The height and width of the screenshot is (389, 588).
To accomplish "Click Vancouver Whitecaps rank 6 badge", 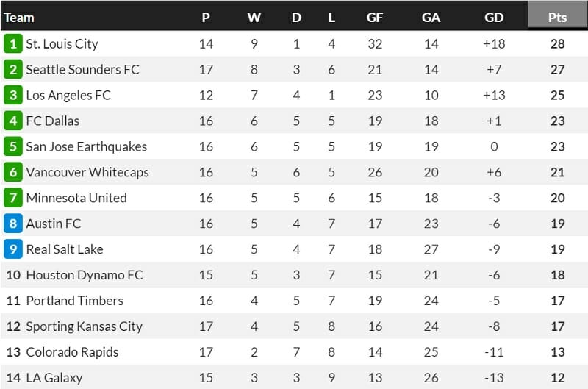I will pos(13,172).
